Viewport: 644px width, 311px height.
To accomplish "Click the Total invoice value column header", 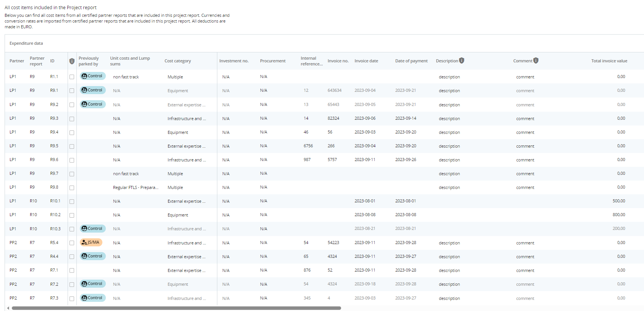I will pyautogui.click(x=609, y=61).
